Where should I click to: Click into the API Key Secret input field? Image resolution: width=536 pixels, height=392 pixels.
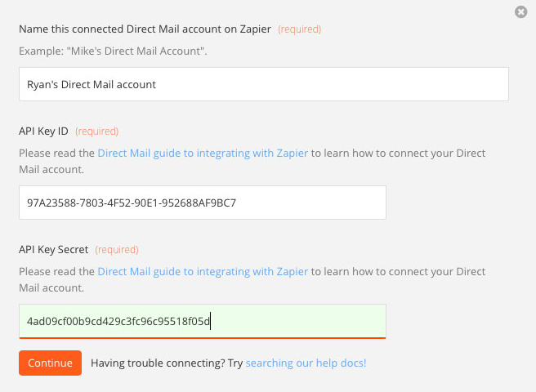(203, 321)
